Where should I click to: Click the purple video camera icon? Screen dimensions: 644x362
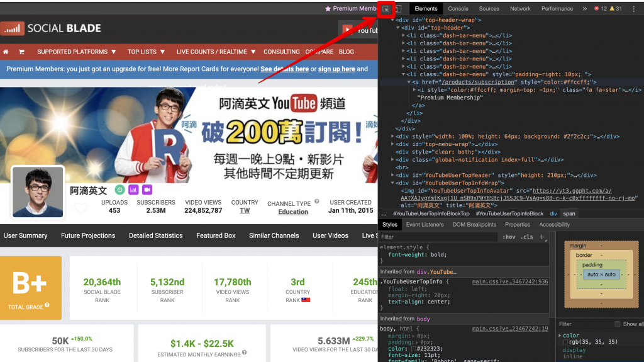(147, 189)
